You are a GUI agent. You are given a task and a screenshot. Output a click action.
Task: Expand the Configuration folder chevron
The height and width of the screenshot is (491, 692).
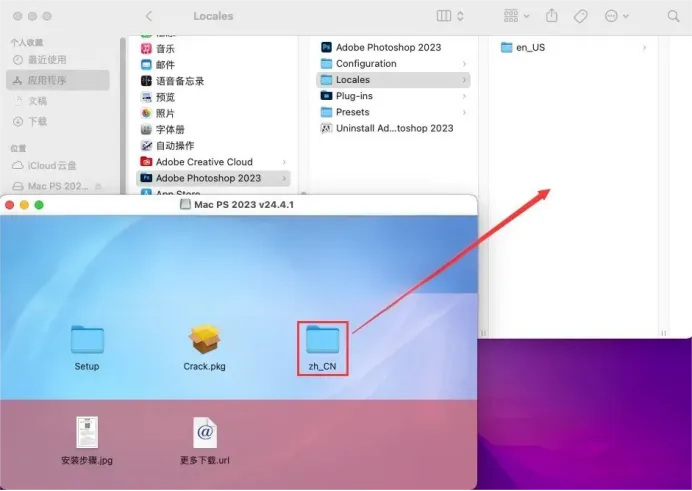(464, 64)
